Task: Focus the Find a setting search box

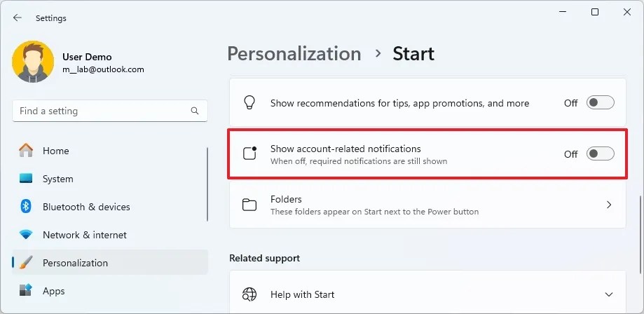Action: 110,111
